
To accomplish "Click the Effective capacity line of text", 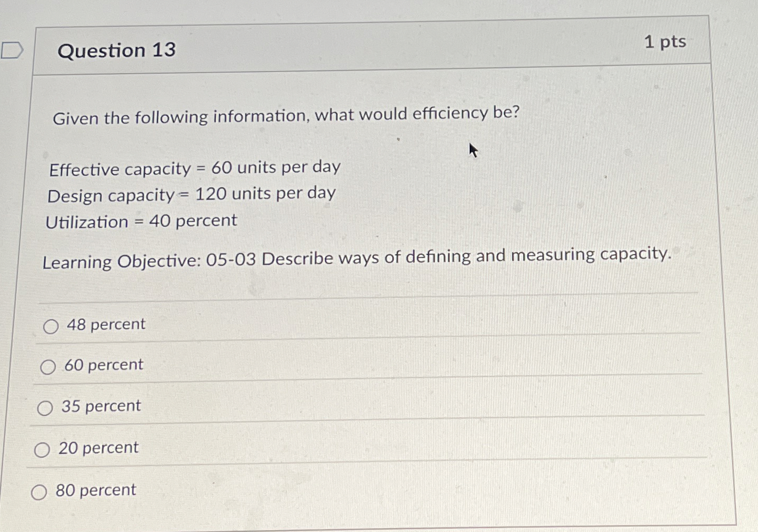I will pyautogui.click(x=193, y=168).
